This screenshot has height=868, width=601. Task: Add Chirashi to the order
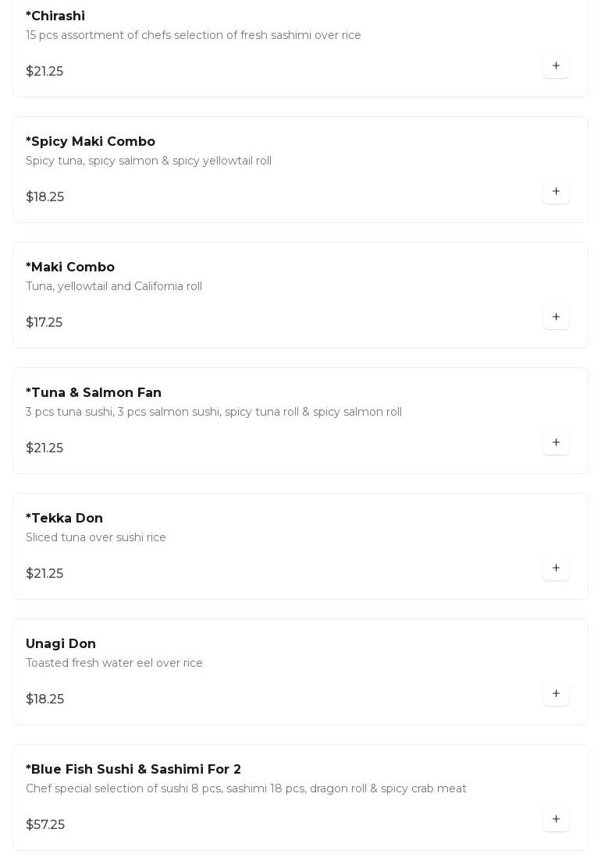pyautogui.click(x=556, y=66)
